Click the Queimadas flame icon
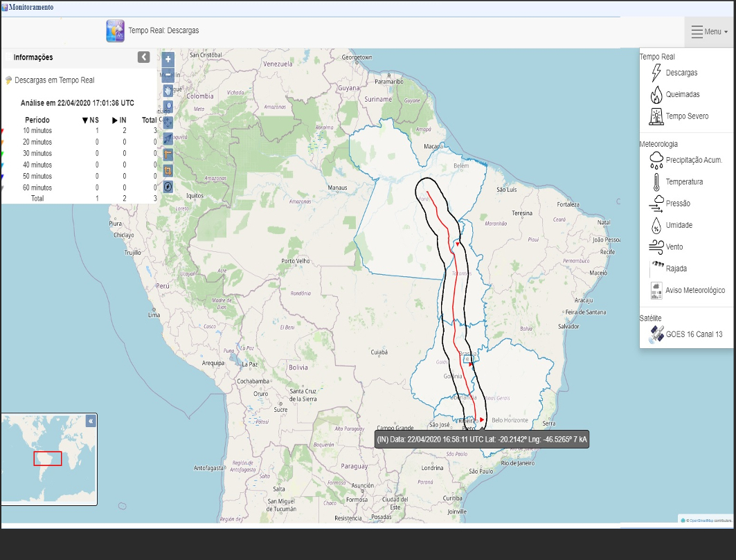Screen dimensions: 736x560 (x=656, y=94)
